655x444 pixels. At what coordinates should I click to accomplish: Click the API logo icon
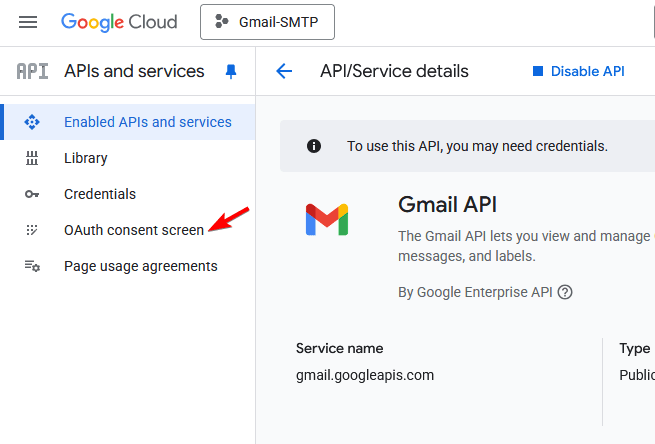32,71
